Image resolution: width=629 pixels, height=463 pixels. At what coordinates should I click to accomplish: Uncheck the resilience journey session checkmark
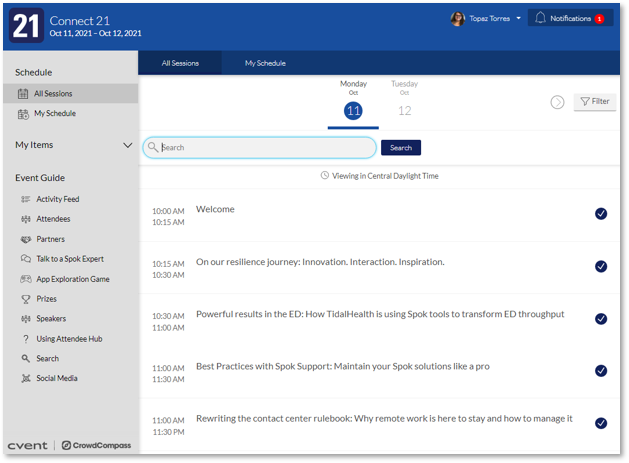pos(600,266)
